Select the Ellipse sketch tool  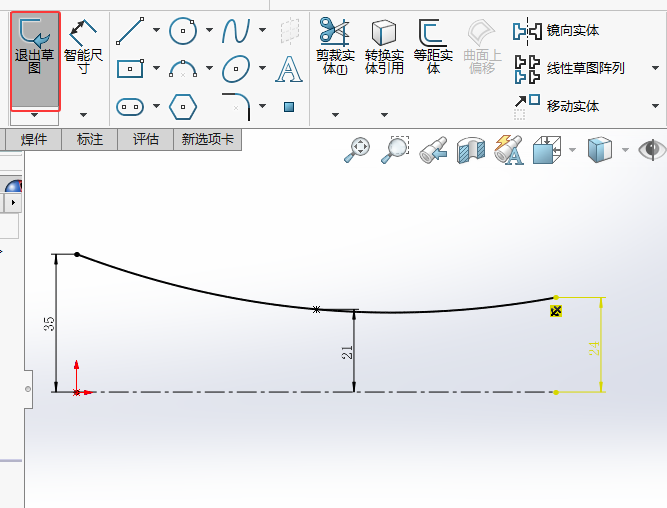236,68
